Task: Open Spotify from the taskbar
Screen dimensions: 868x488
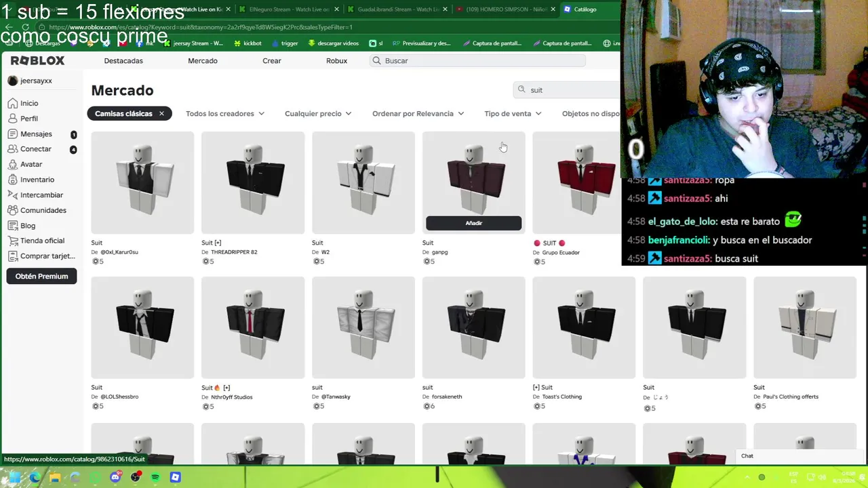Action: pos(155,477)
